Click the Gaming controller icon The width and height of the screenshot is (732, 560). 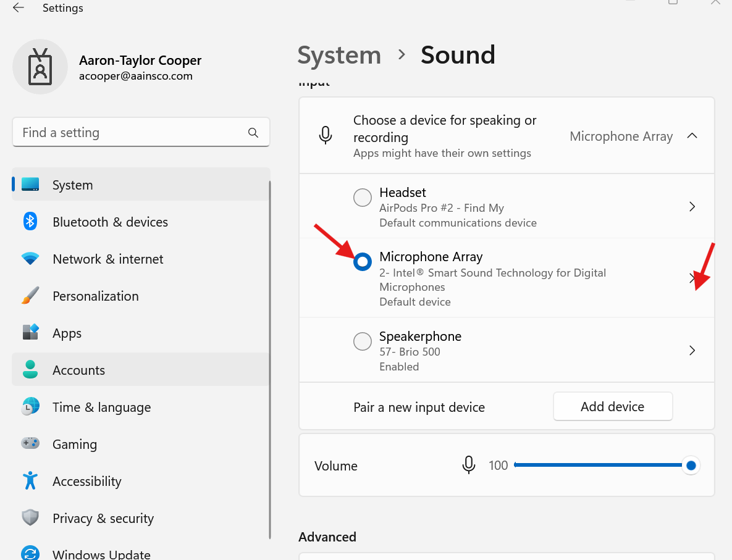[x=30, y=443]
